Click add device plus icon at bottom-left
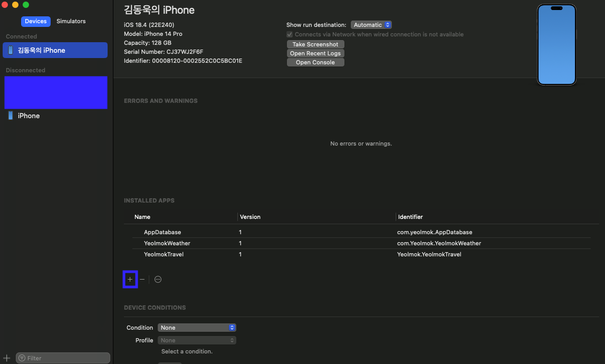Viewport: 605px width, 364px height. tap(6, 358)
